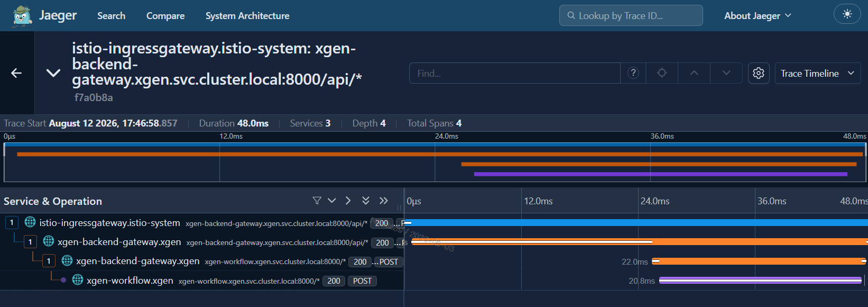Click Duration 48.0ms label
Viewport: 868px width, 307px height.
click(x=234, y=123)
